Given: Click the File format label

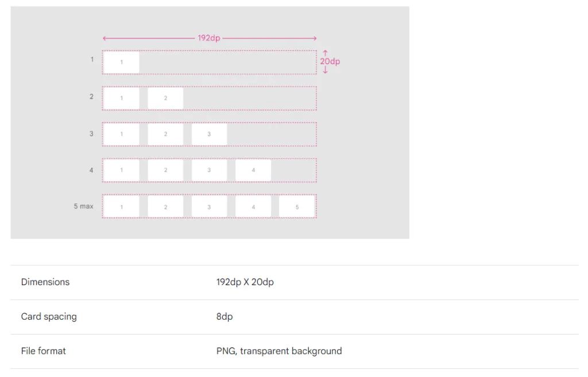Looking at the screenshot, I should click(x=44, y=351).
